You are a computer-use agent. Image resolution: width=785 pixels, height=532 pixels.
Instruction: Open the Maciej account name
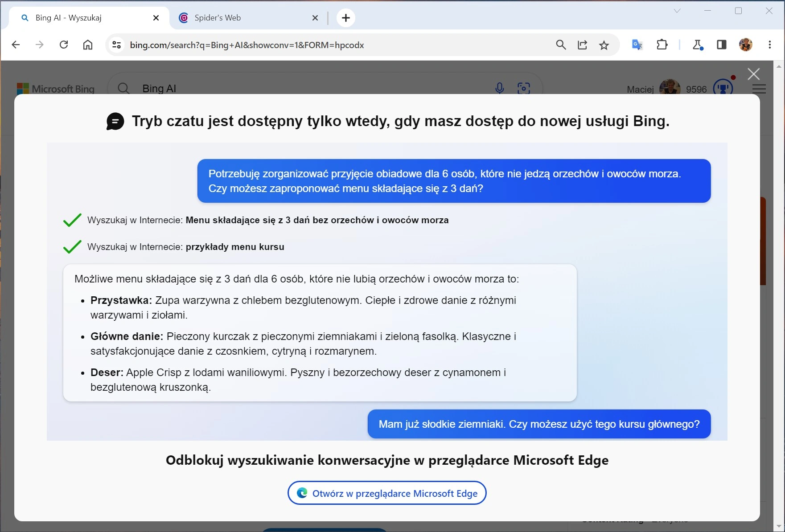[640, 89]
